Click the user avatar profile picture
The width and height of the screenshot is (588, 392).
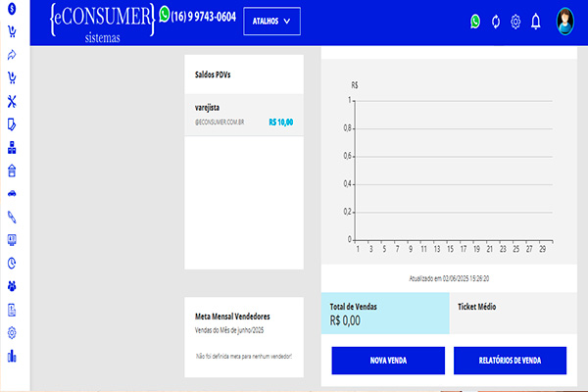coord(567,21)
